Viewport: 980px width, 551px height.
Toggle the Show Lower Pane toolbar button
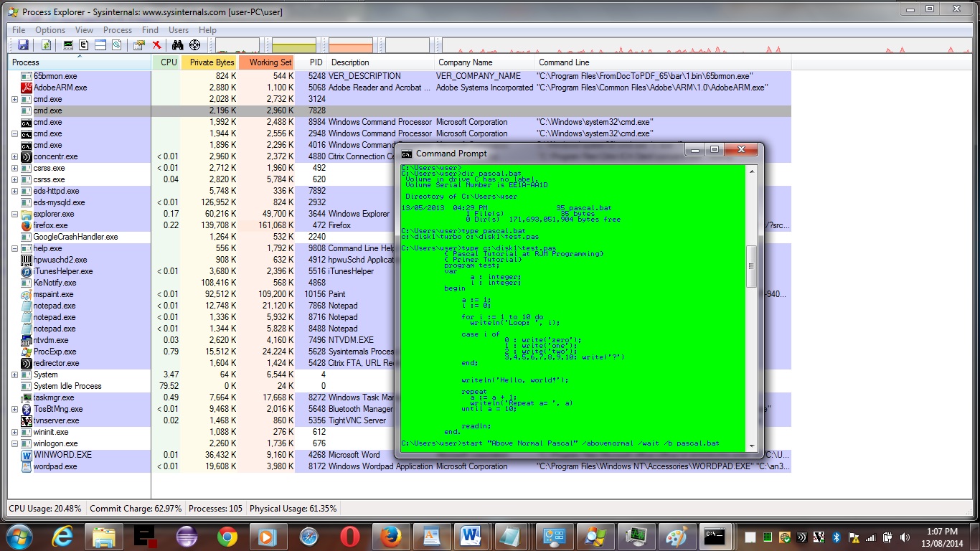point(100,45)
